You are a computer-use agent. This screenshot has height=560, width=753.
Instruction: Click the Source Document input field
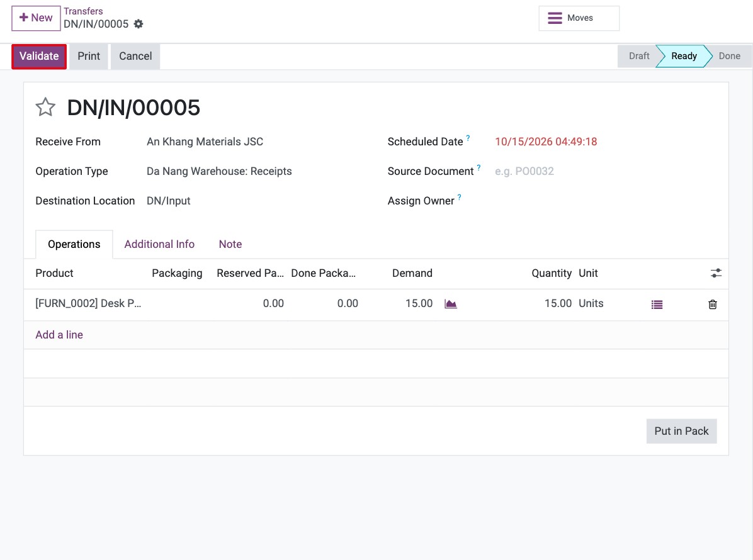(x=605, y=171)
